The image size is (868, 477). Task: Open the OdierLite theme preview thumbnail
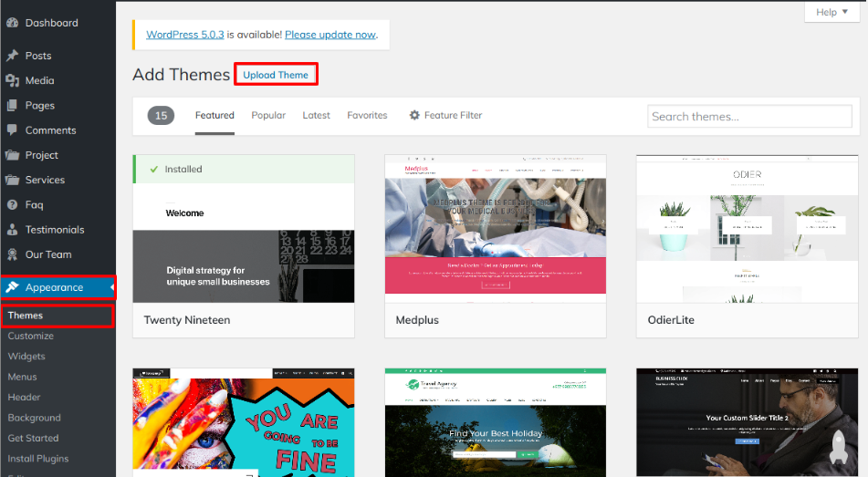tap(748, 229)
